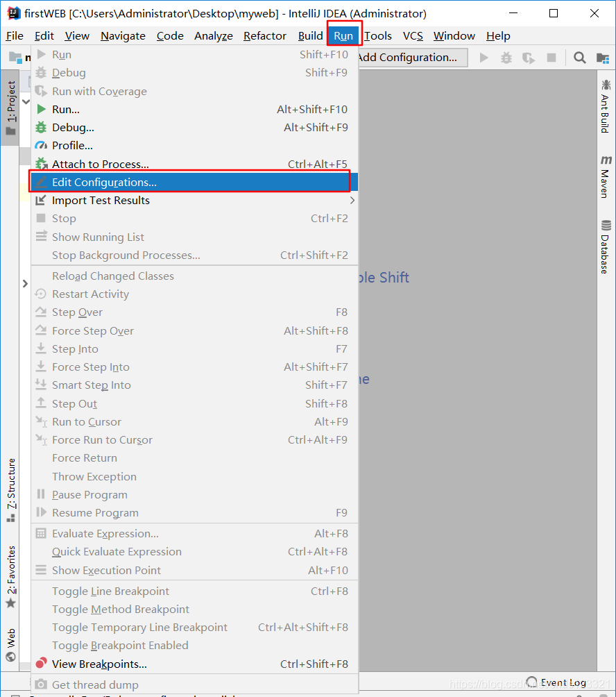This screenshot has height=697, width=616.
Task: Click Smart Step Into entry
Action: [x=194, y=385]
